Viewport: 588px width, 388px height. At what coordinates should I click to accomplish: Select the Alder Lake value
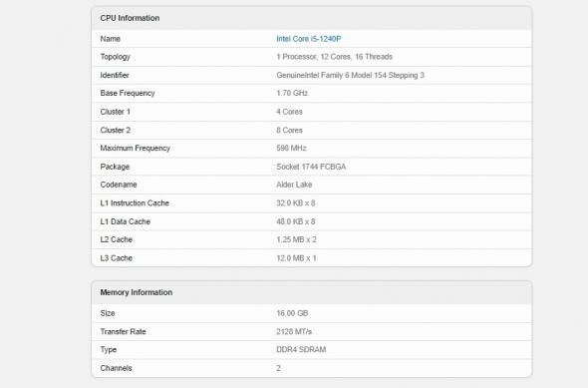pos(294,185)
